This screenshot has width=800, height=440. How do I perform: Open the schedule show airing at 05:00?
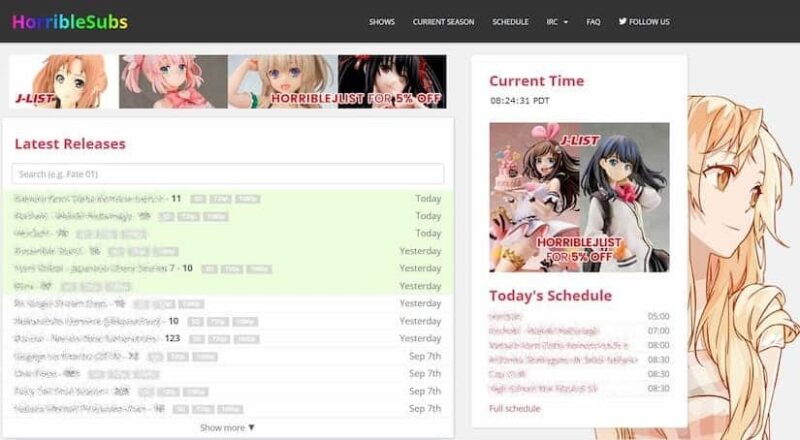(505, 316)
